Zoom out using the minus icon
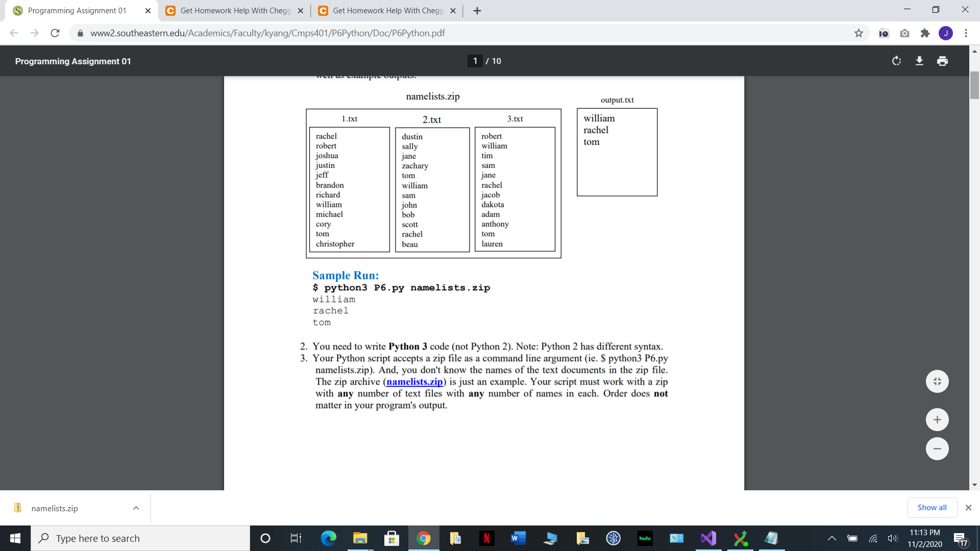Image resolution: width=980 pixels, height=551 pixels. coord(937,448)
